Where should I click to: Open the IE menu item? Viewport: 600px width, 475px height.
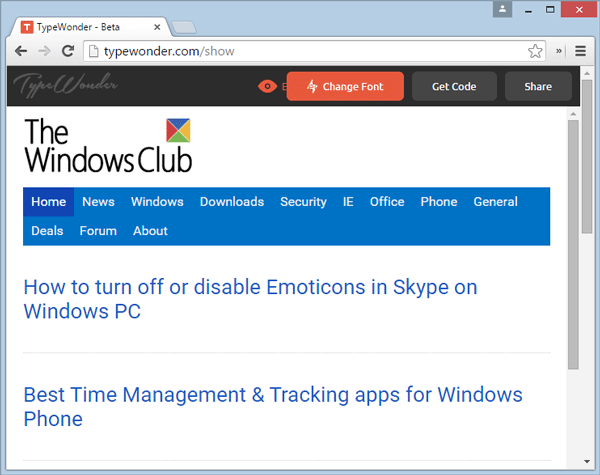348,202
